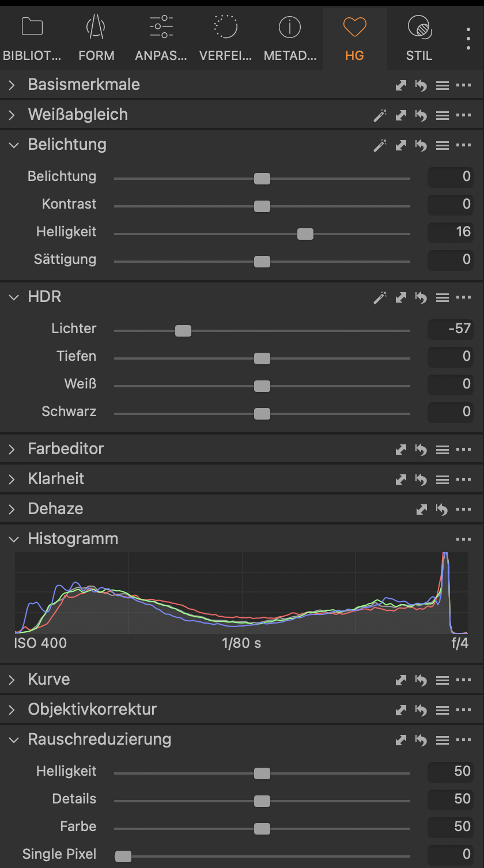
Task: Click the auto-adjust wand icon for Belichtung
Action: [x=380, y=145]
